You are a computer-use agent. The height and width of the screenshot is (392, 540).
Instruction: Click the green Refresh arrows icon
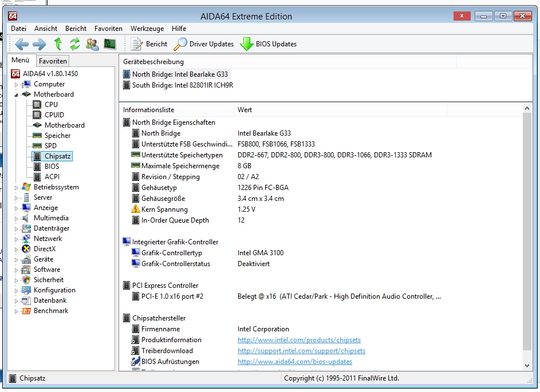75,44
